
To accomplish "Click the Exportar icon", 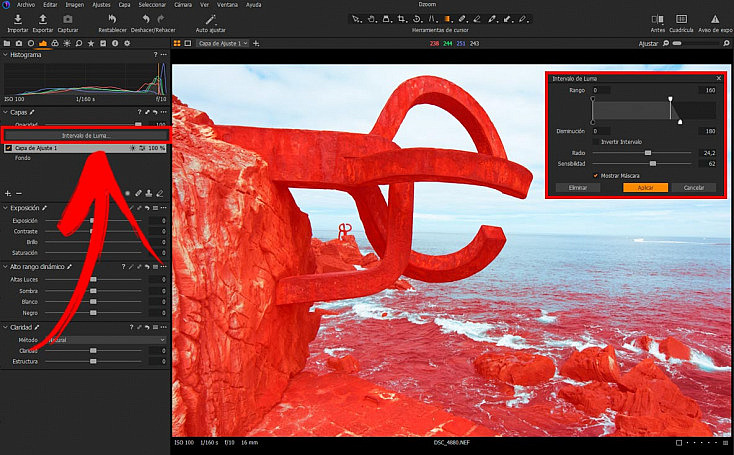I will [43, 19].
